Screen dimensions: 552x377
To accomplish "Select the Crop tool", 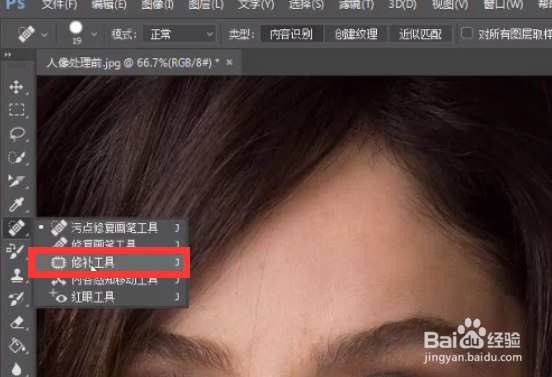I will click(x=16, y=181).
